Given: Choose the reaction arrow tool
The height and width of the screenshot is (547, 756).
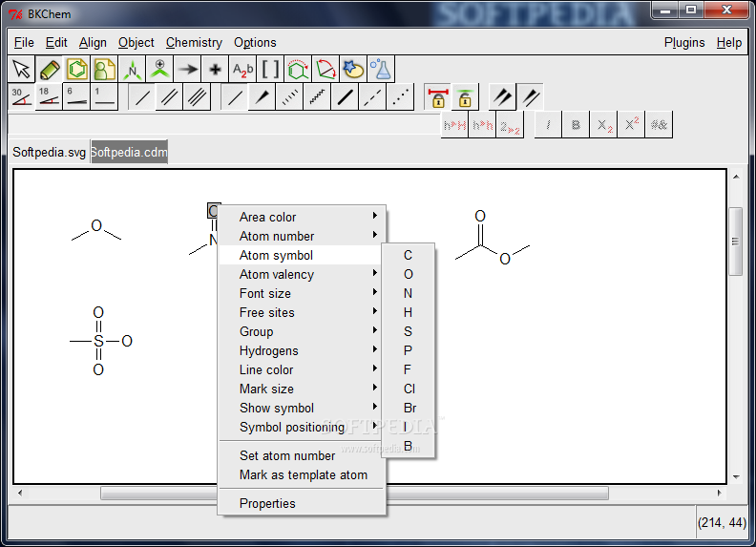Looking at the screenshot, I should [187, 70].
